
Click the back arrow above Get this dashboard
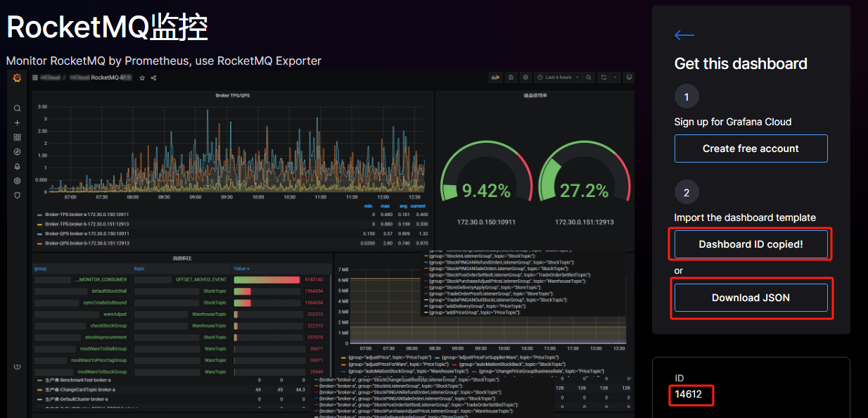pos(684,35)
